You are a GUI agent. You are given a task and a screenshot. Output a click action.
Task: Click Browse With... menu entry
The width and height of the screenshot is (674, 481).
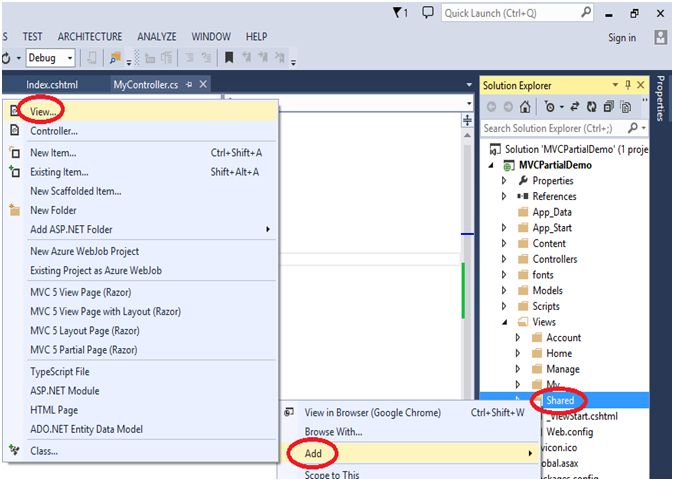tap(410, 432)
